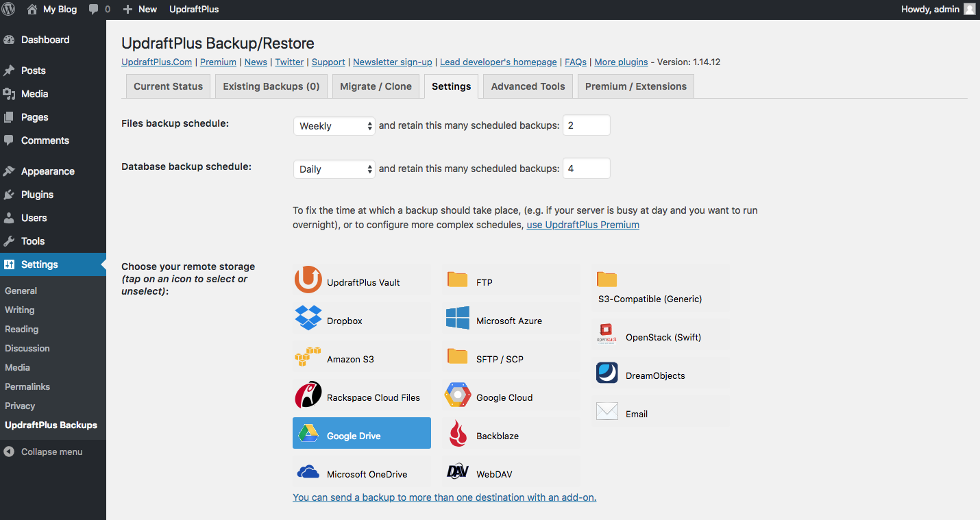Image resolution: width=980 pixels, height=520 pixels.
Task: Select the Google Cloud icon
Action: pos(457,395)
